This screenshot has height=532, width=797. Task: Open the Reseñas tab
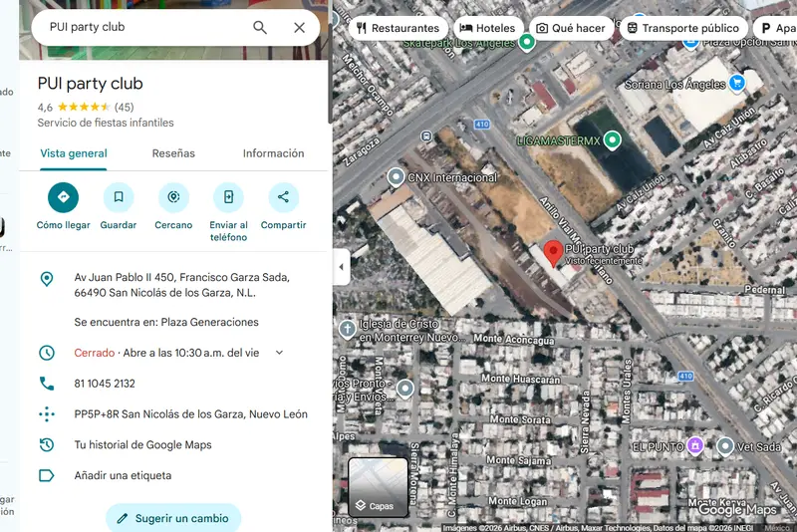point(173,153)
